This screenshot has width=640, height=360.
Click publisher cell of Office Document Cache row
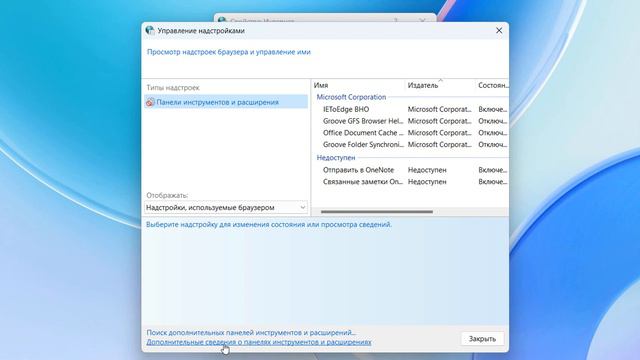440,133
